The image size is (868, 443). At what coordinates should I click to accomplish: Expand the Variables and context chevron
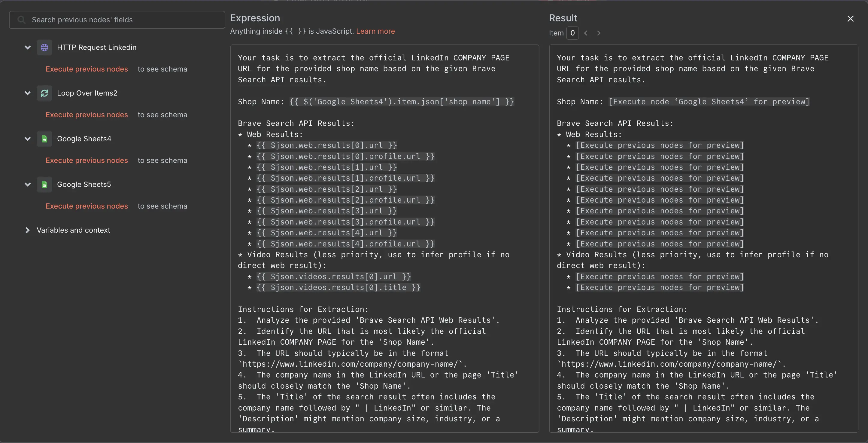pos(28,230)
